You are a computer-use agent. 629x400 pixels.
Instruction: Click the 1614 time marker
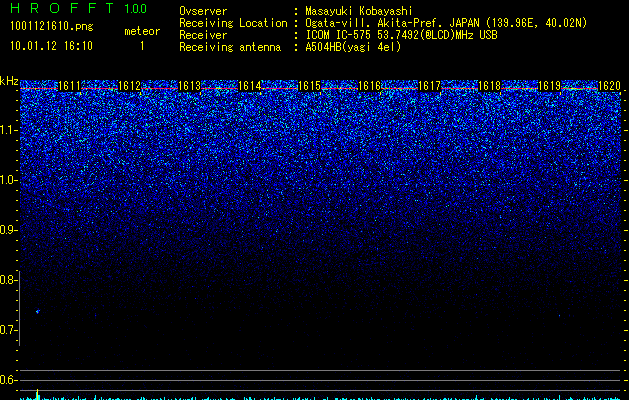tap(250, 86)
